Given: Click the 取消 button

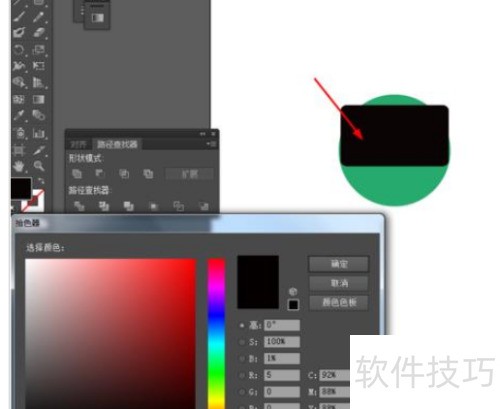Looking at the screenshot, I should click(339, 283).
